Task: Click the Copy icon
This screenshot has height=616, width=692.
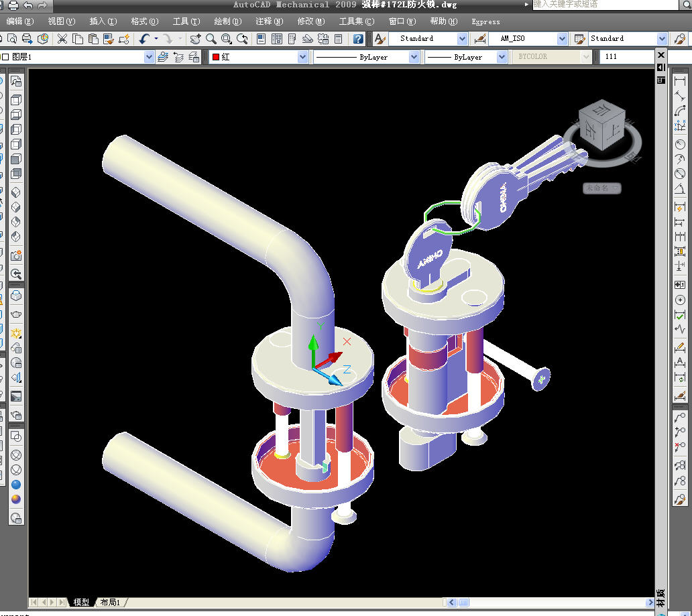Action: coord(78,39)
